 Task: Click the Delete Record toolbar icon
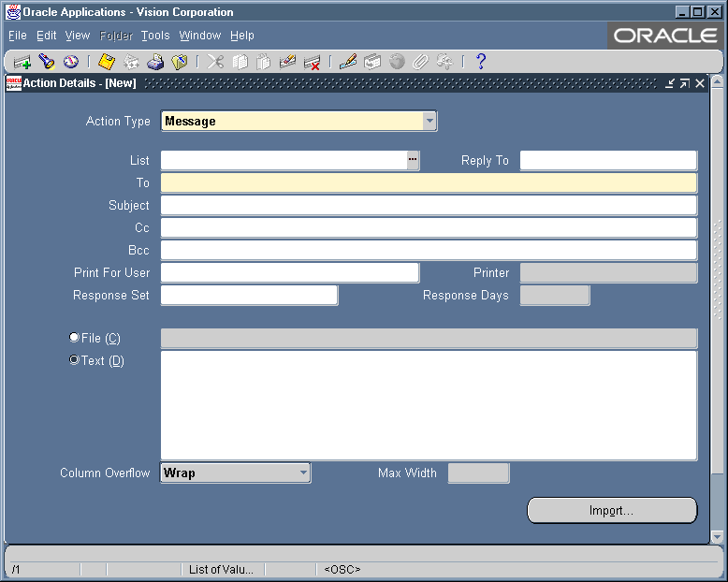pos(312,62)
